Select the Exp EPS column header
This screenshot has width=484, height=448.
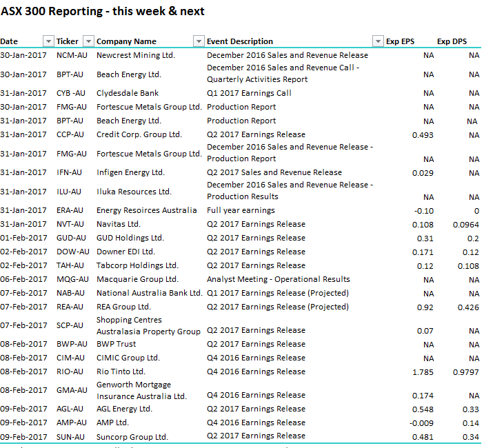pyautogui.click(x=400, y=41)
